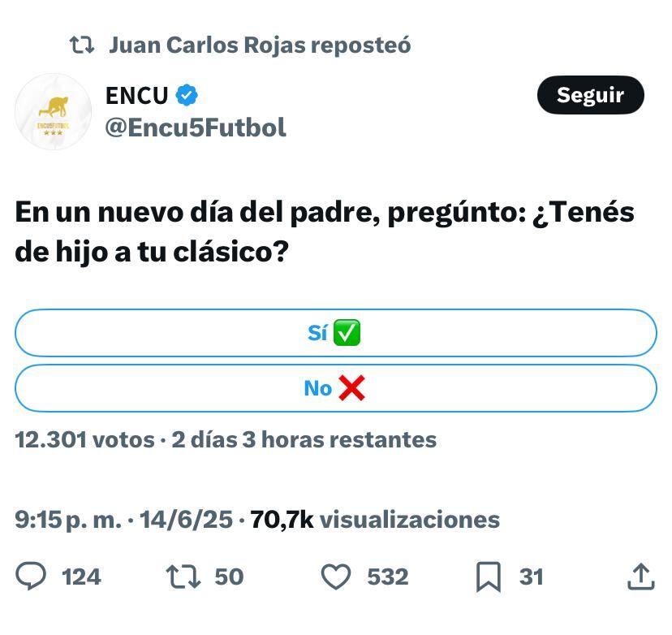Click the @Encu5Futbol handle
672x635 pixels.
point(195,127)
